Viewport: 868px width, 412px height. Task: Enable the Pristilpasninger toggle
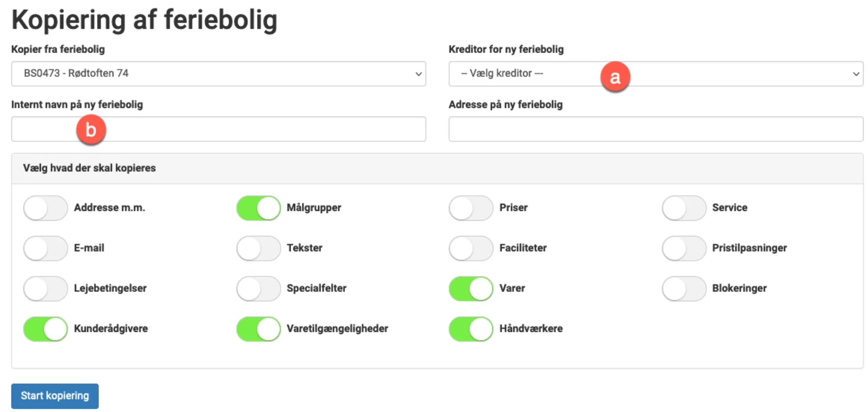pos(684,248)
